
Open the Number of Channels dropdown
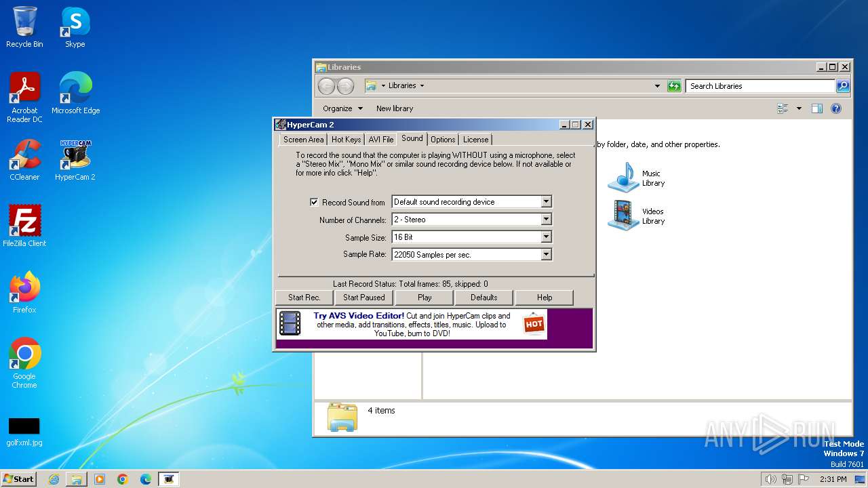(546, 220)
